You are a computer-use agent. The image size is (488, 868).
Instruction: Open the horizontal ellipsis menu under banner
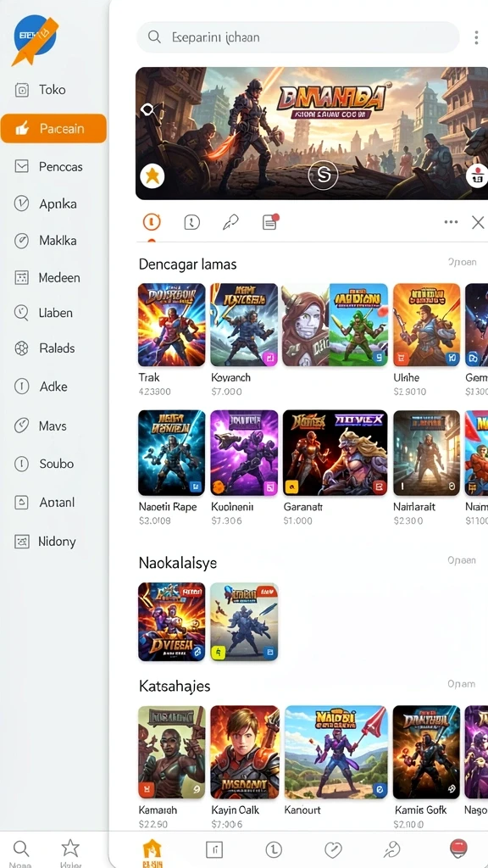tap(451, 222)
